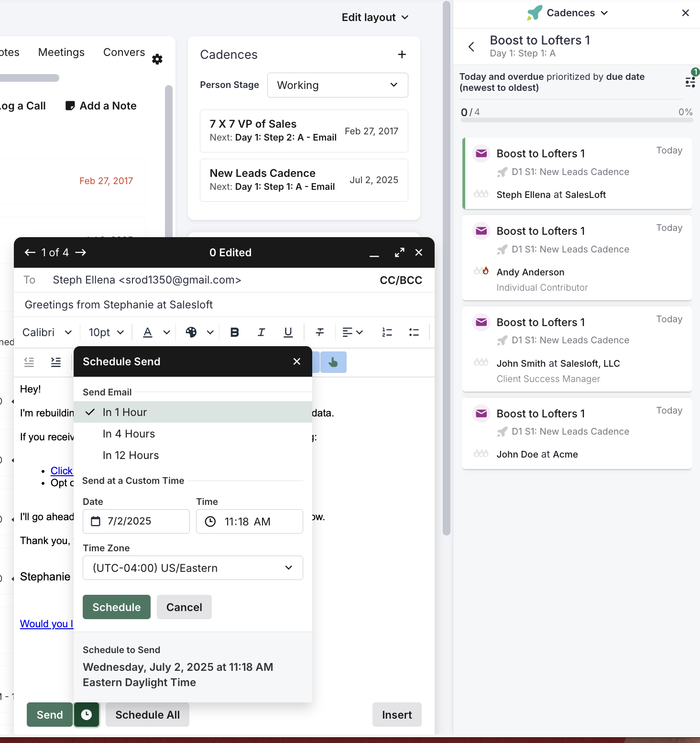Insert a numbered list in the email
The width and height of the screenshot is (700, 743).
click(x=387, y=332)
